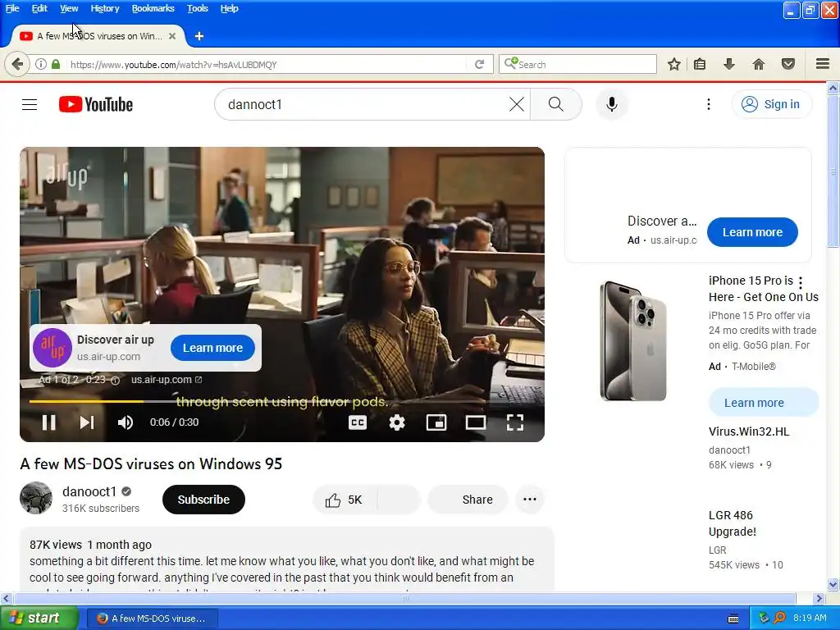Open YouTube settings three-dot menu
This screenshot has width=840, height=630.
pos(708,104)
